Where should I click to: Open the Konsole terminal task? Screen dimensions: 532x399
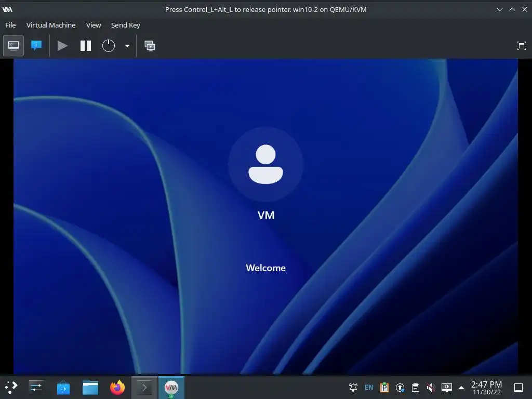[144, 388]
